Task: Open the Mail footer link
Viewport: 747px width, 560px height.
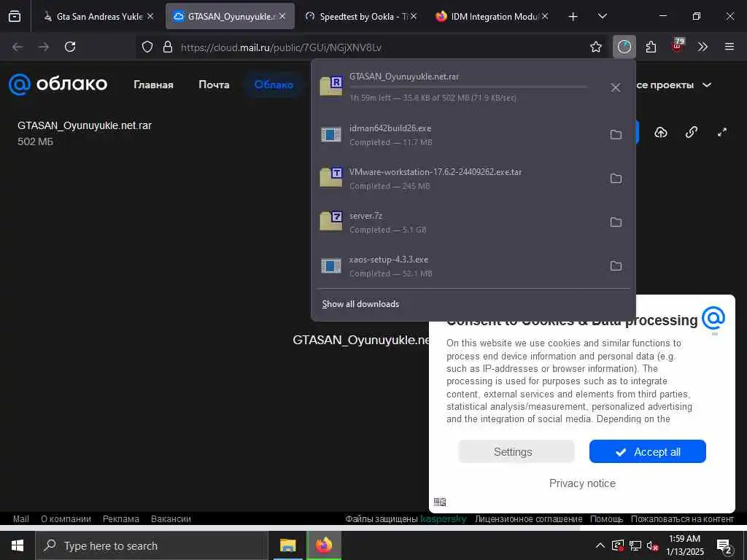Action: pyautogui.click(x=21, y=519)
